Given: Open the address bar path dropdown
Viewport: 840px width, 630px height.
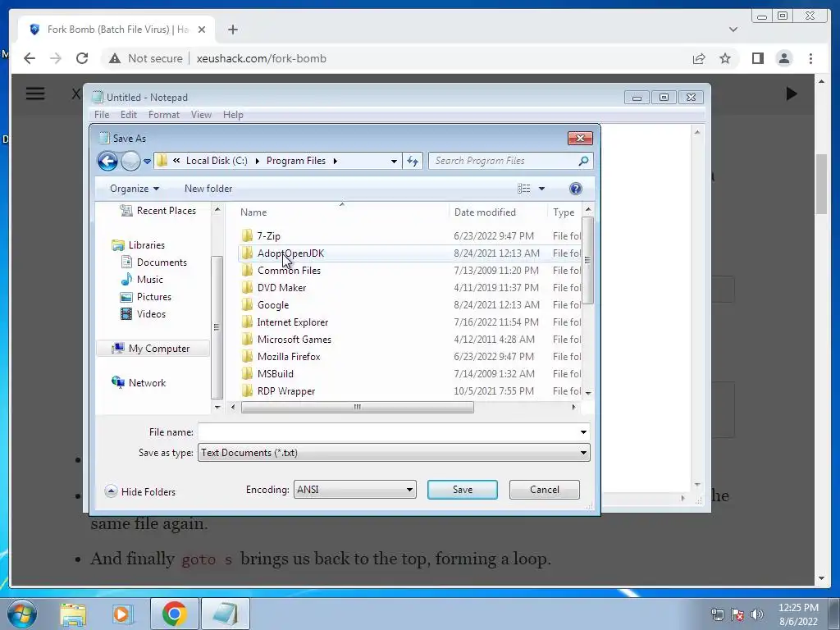Looking at the screenshot, I should (394, 162).
